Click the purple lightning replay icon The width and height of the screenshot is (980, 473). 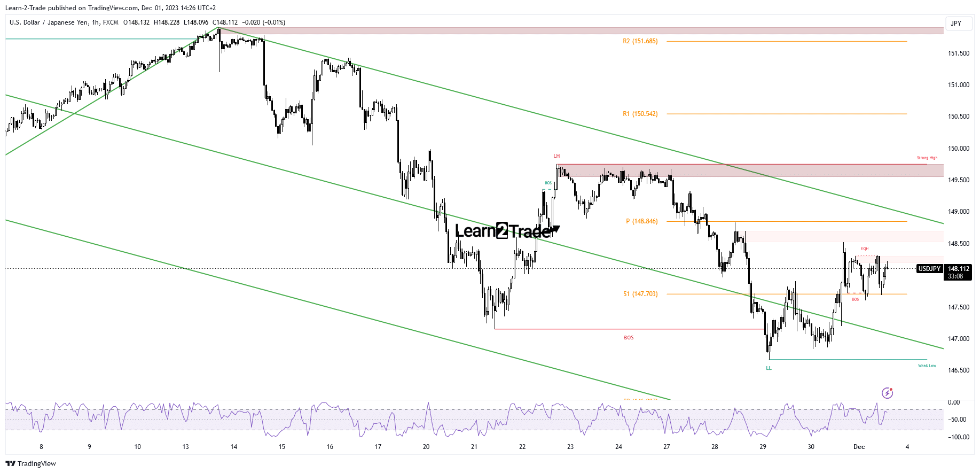point(887,393)
